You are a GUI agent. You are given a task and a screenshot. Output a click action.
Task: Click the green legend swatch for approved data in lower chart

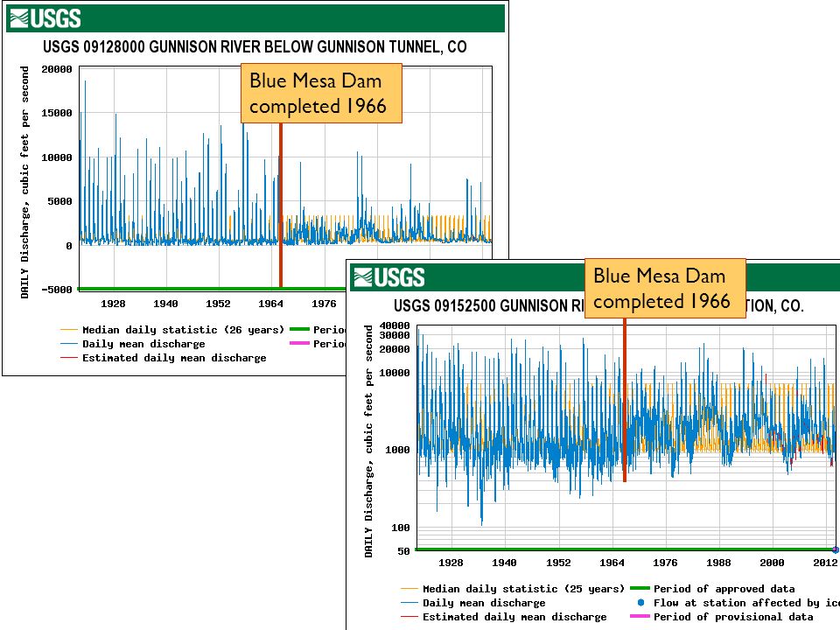[x=640, y=588]
